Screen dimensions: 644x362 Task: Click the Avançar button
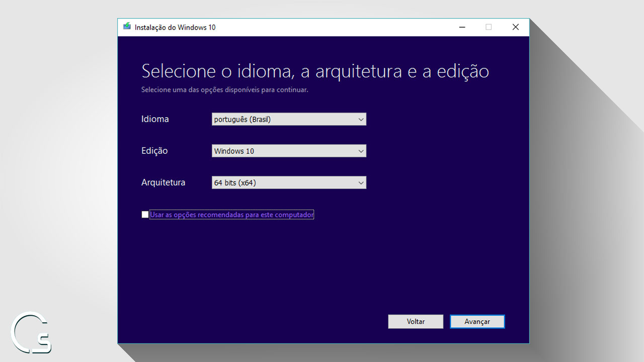coord(477,321)
